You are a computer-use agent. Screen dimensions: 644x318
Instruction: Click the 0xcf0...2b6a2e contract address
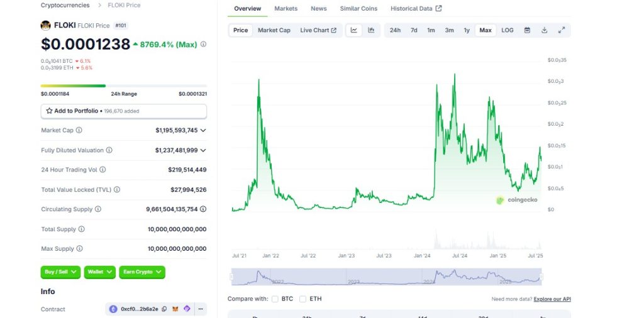(139, 309)
